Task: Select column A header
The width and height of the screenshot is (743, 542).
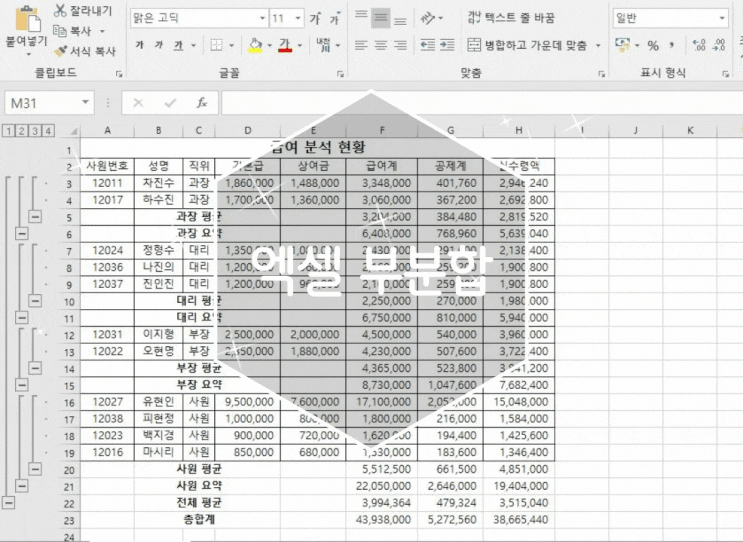Action: [108, 130]
